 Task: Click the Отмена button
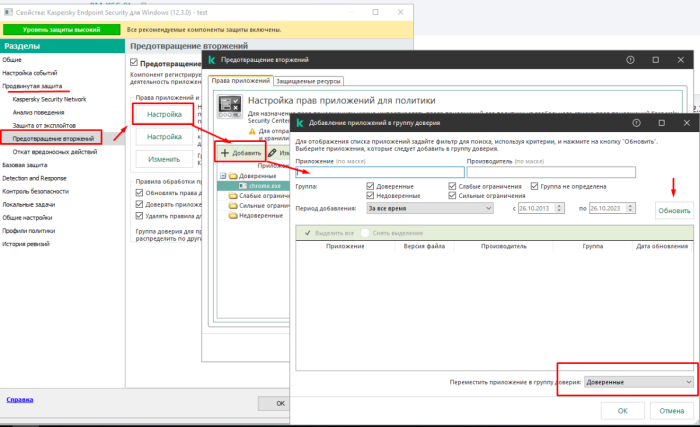click(x=671, y=410)
